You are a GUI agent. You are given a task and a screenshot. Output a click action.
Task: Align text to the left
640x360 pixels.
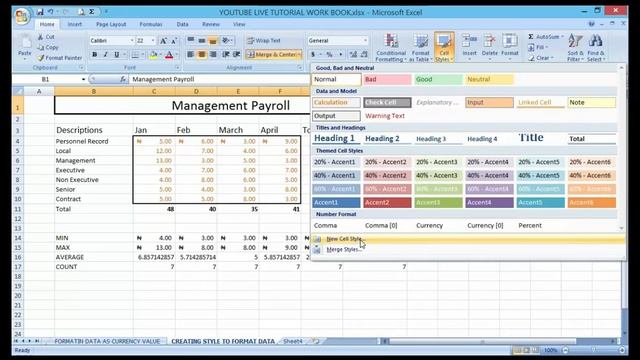pyautogui.click(x=191, y=54)
